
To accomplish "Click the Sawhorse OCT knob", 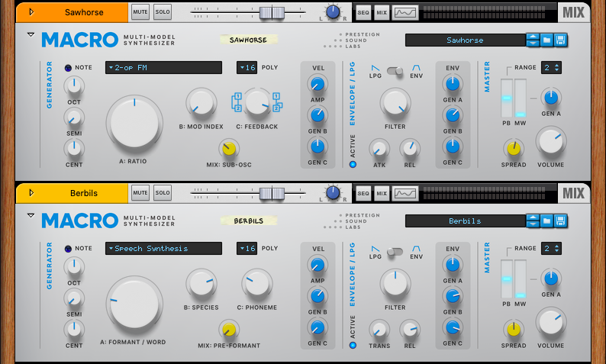I will coord(74,85).
